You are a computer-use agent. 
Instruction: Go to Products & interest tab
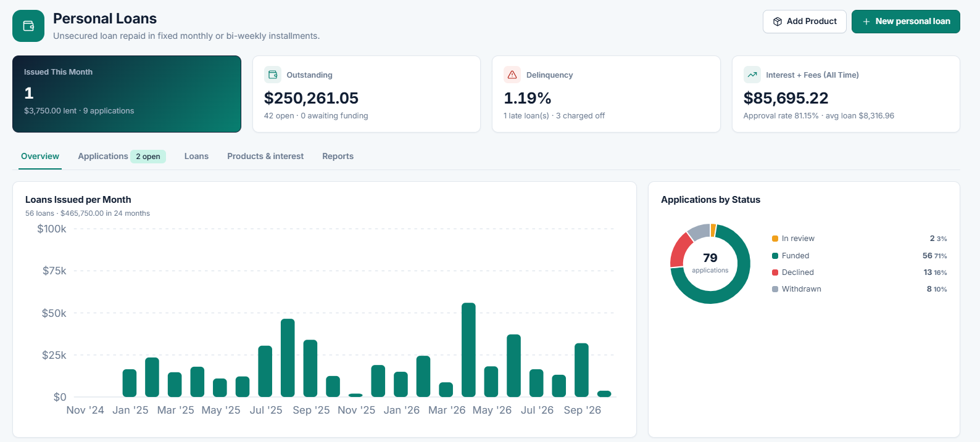(265, 156)
